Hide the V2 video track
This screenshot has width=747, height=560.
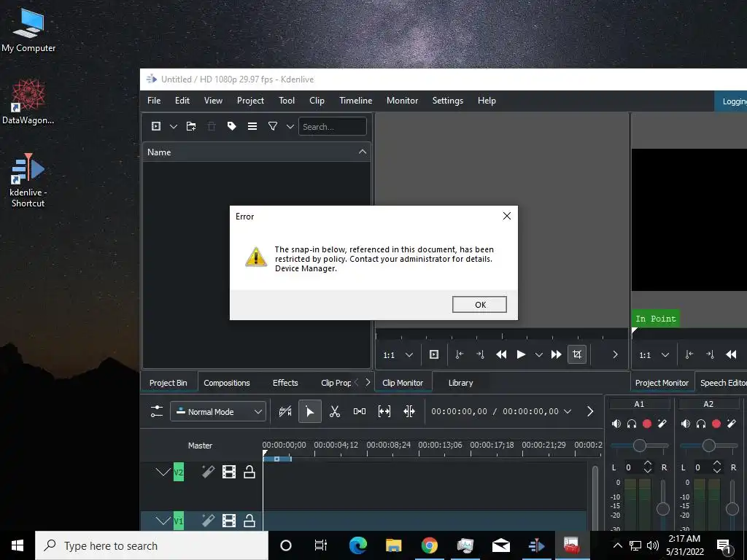(x=228, y=472)
